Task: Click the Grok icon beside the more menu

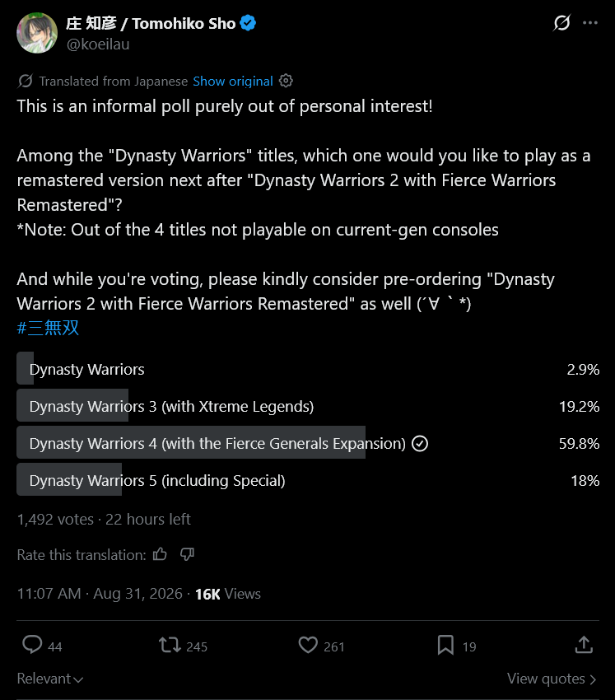Action: coord(561,22)
